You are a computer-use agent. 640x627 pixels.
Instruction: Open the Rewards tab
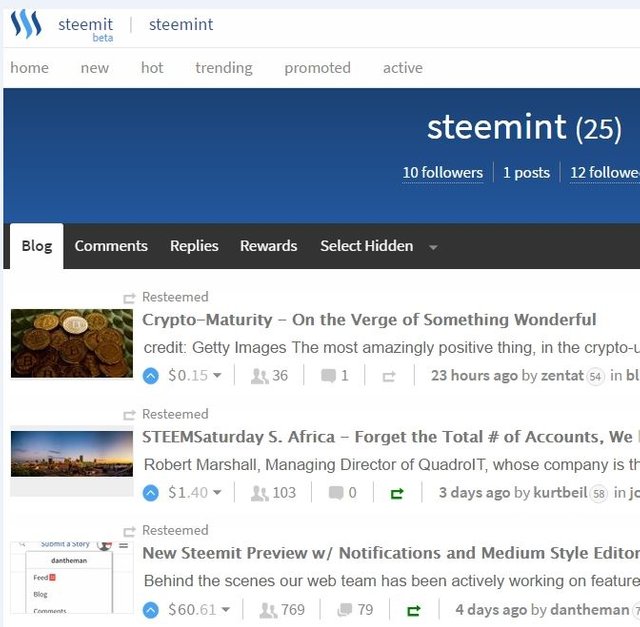[268, 246]
